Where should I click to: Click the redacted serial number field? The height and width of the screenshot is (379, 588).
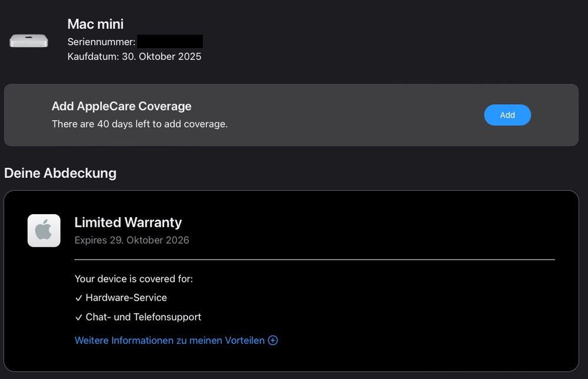click(x=170, y=41)
